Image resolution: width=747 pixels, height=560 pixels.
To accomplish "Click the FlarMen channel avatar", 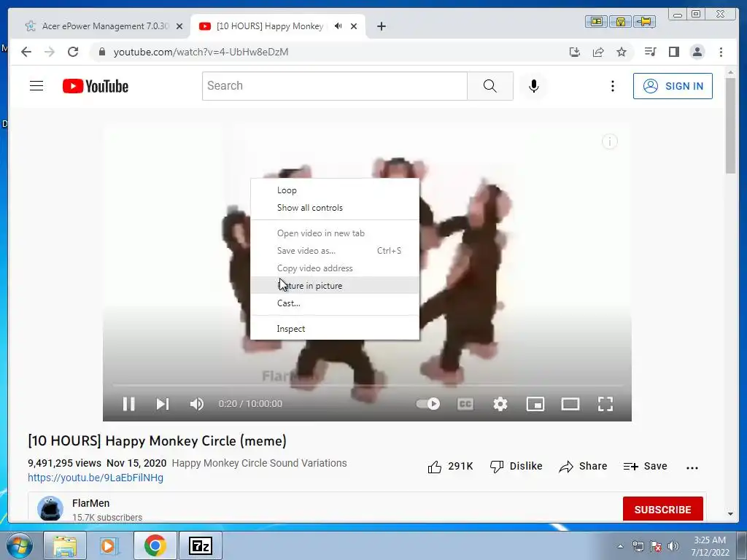I will (50, 508).
